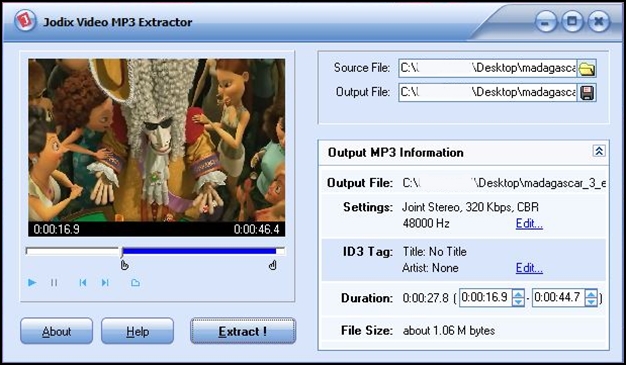Screen dimensions: 626x365
Task: Choose output location with floppy disk icon
Action: point(587,93)
